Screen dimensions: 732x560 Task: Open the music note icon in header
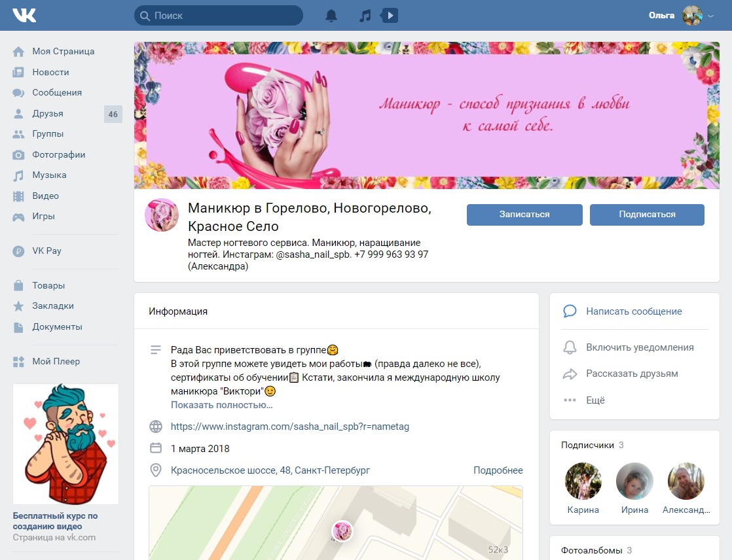coord(365,16)
